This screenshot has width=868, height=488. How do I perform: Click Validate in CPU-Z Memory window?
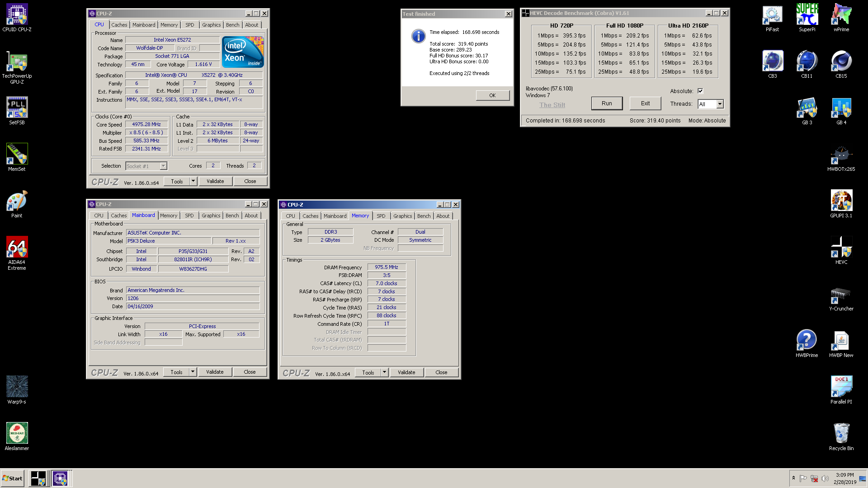tap(406, 372)
